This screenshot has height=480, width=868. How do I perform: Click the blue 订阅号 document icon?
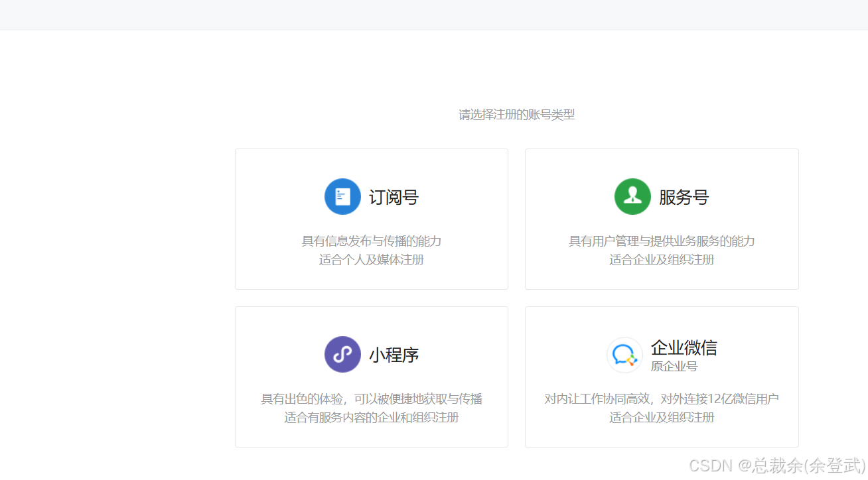click(342, 197)
